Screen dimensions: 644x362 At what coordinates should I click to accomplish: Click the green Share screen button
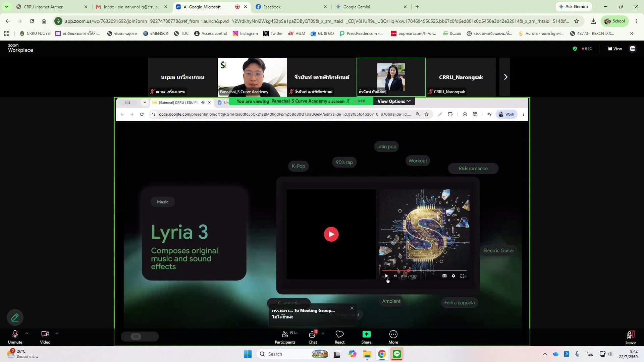point(366,337)
